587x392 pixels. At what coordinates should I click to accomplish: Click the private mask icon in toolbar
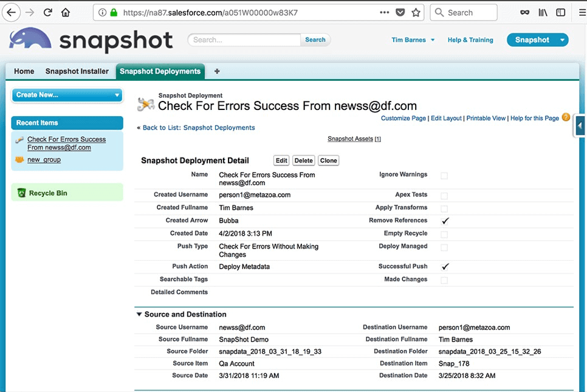[x=524, y=13]
